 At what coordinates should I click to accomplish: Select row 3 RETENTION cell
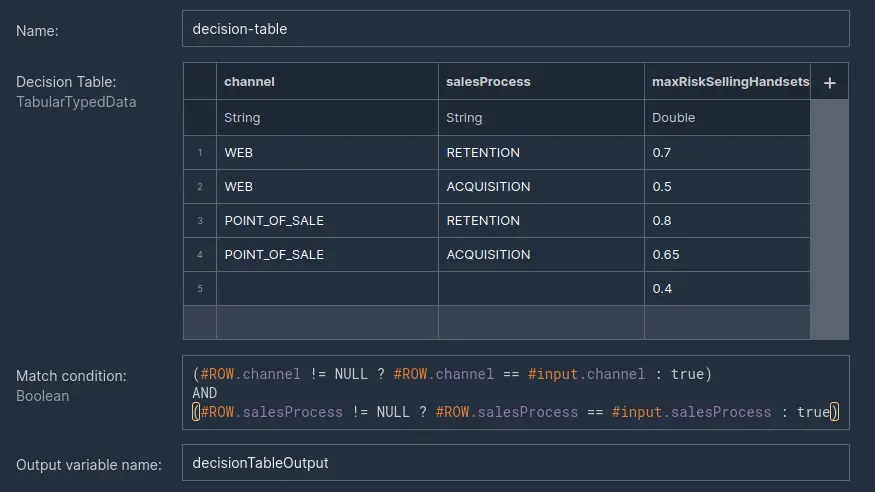tap(541, 220)
